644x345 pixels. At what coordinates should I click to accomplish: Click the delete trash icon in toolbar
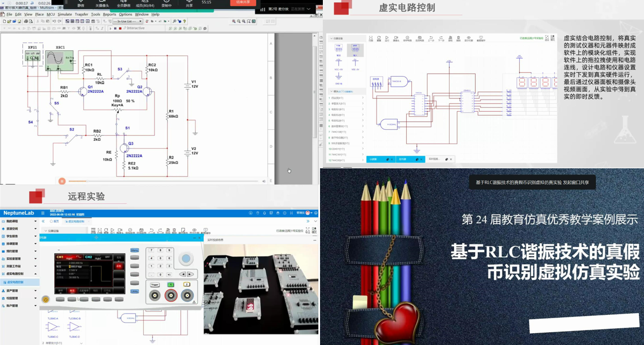[x=458, y=39]
